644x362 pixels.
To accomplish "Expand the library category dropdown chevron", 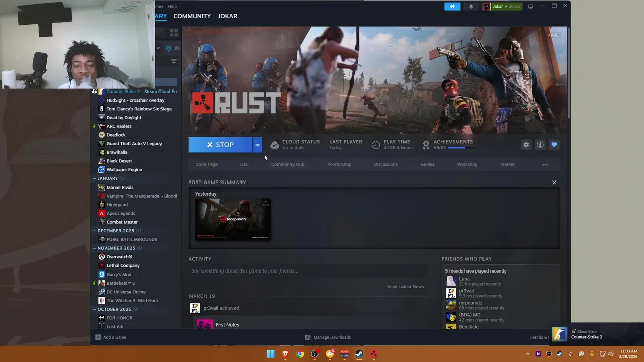I will [x=158, y=48].
